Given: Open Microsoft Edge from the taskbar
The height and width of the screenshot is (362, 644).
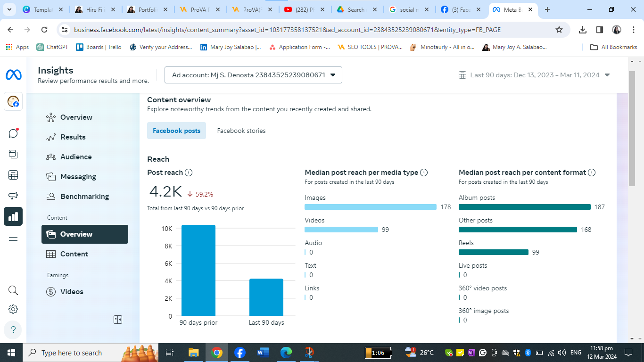Looking at the screenshot, I should click(x=286, y=353).
